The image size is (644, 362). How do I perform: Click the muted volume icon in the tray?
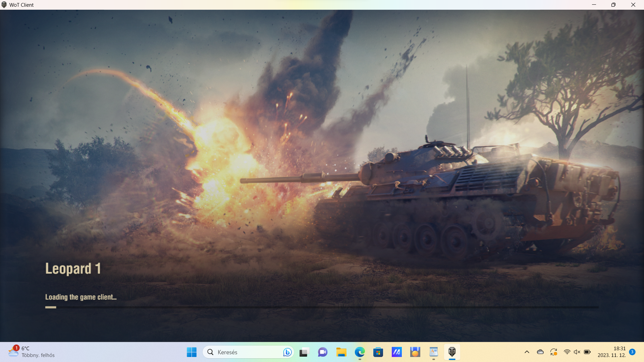(577, 352)
